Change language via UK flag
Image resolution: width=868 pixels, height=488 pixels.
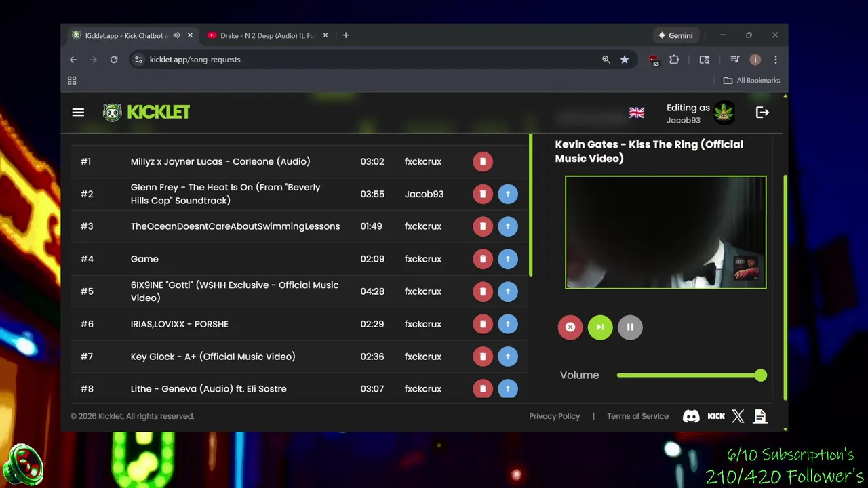(x=637, y=113)
